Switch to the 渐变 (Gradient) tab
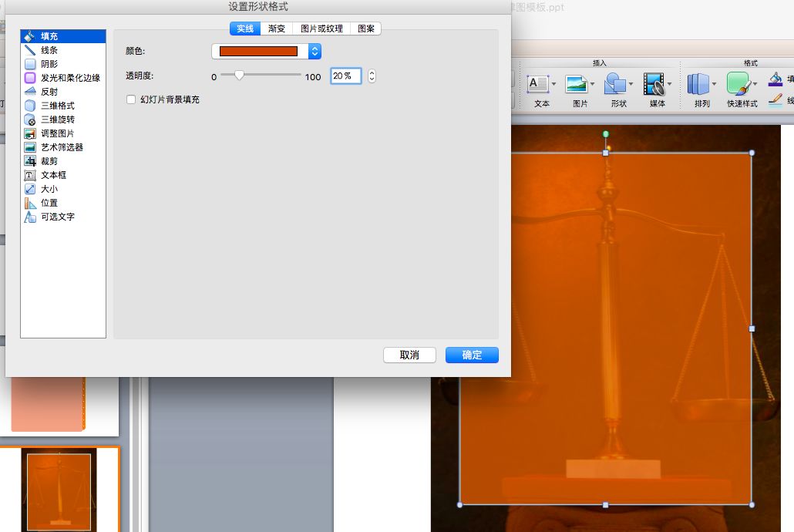The height and width of the screenshot is (532, 794). coord(277,28)
